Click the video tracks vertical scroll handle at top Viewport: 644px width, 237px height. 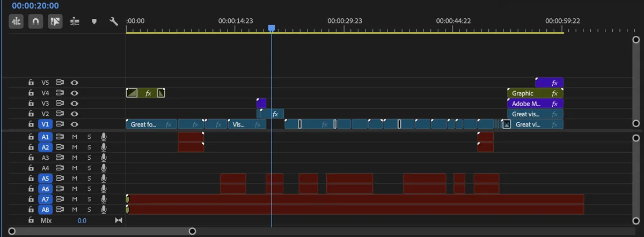click(636, 40)
